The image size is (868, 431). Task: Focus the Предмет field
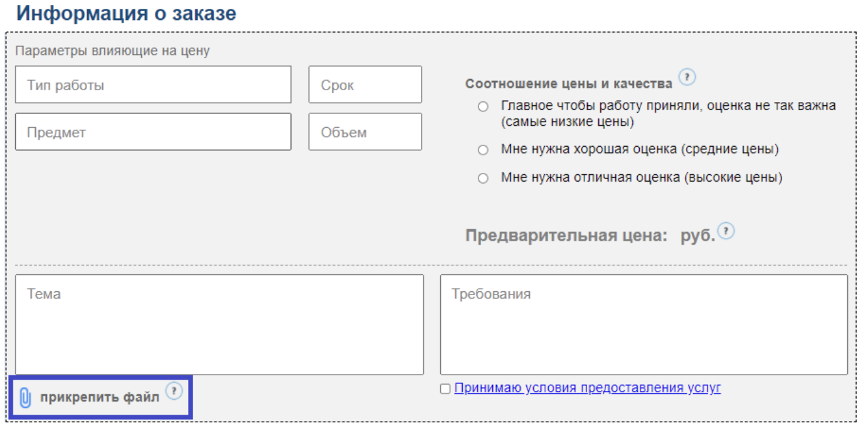coord(153,132)
